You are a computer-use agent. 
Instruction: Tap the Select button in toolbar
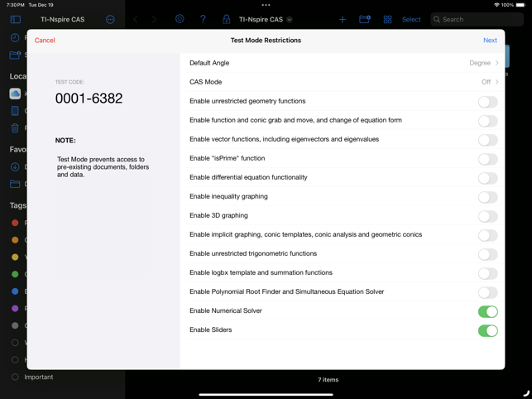[x=411, y=19]
